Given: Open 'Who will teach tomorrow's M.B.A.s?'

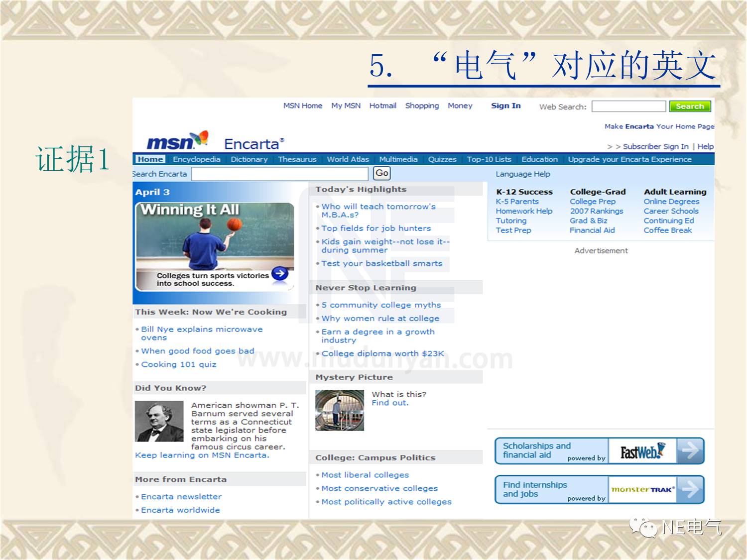Looking at the screenshot, I should pyautogui.click(x=378, y=211).
